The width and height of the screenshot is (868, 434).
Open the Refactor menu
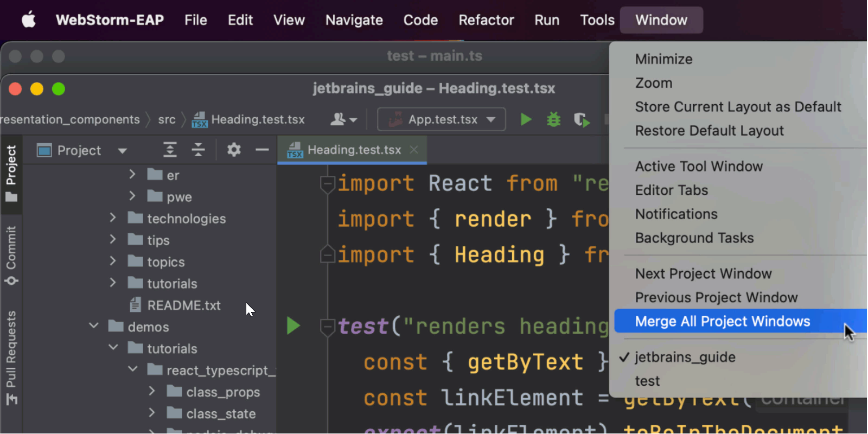(486, 20)
